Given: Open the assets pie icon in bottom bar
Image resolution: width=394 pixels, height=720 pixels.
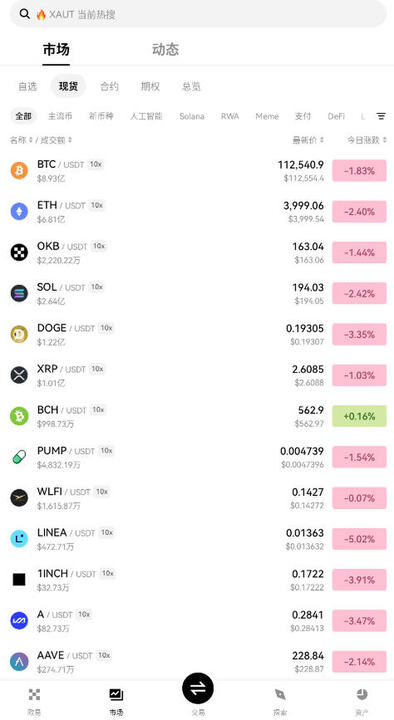Looking at the screenshot, I should pyautogui.click(x=362, y=694).
